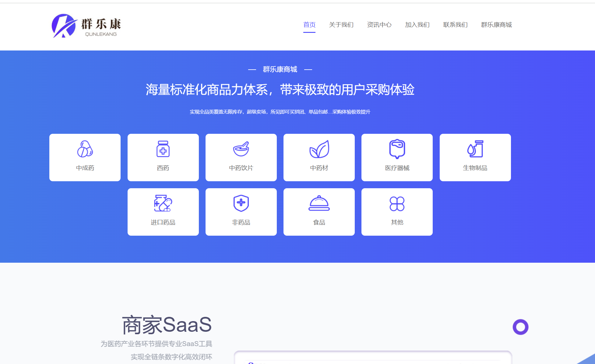Select the 首页 navigation tab
Screen dimensions: 595x364
click(x=309, y=25)
